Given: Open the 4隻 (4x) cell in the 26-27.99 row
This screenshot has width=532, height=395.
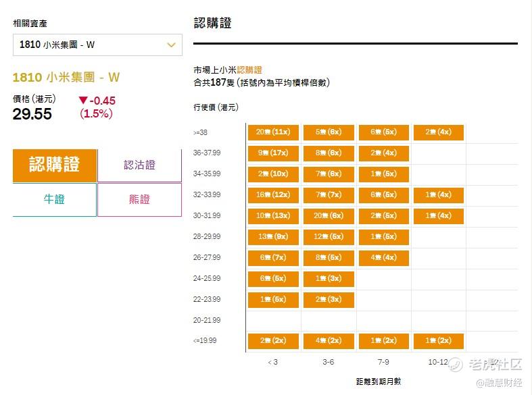Looking at the screenshot, I should pos(384,258).
